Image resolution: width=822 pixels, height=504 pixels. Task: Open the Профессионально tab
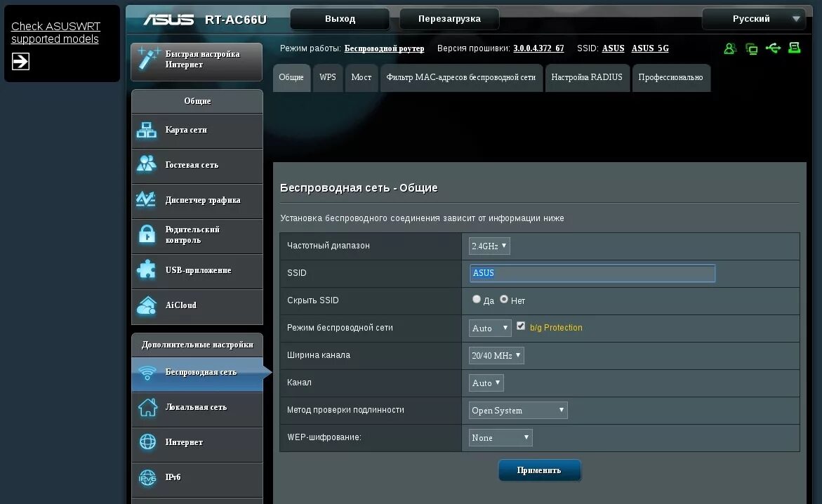click(x=670, y=78)
